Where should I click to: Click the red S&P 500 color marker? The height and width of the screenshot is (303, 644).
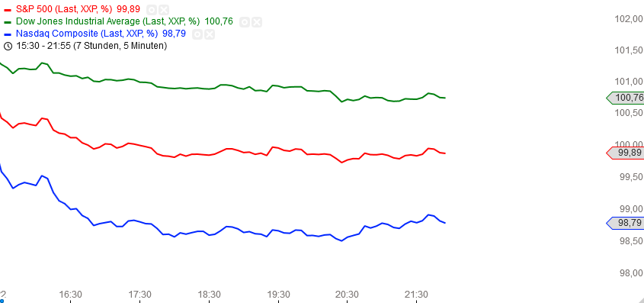click(8, 10)
